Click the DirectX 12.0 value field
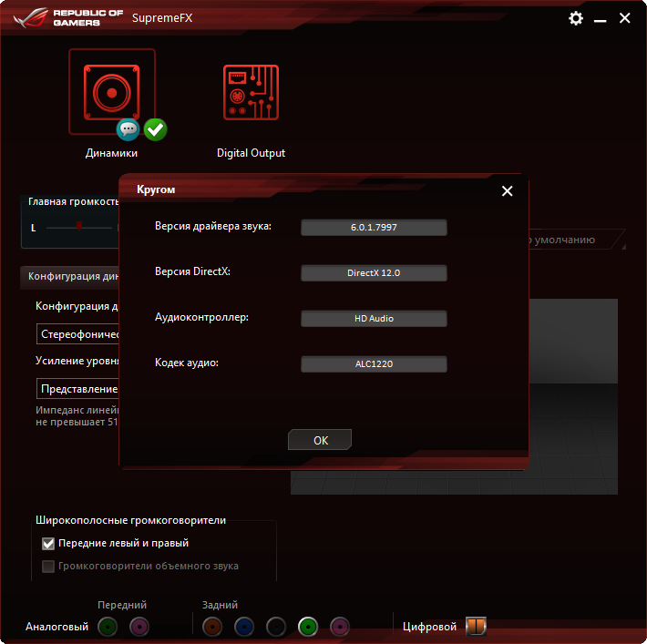 coord(374,273)
